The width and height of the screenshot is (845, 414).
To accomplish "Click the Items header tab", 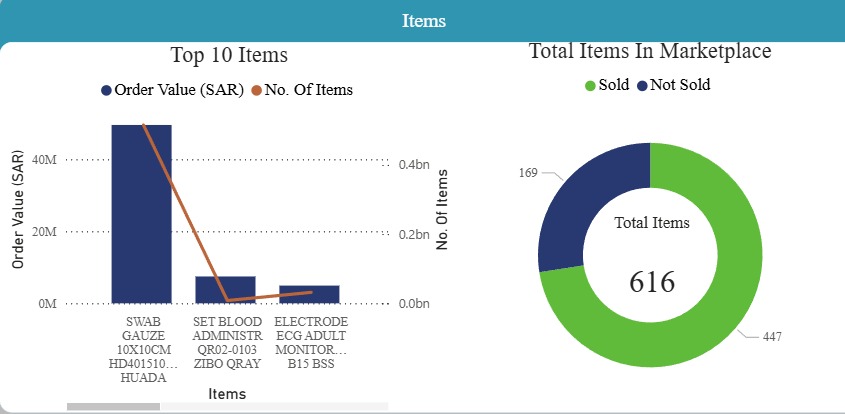I will click(x=423, y=21).
